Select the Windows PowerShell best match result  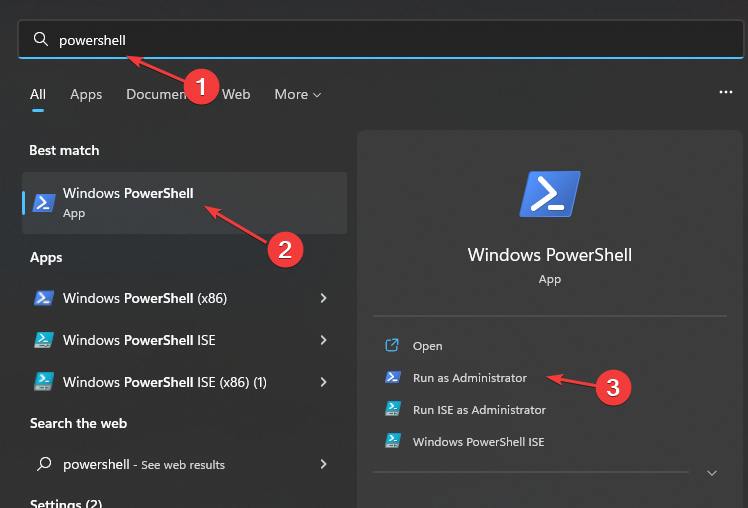pos(184,203)
